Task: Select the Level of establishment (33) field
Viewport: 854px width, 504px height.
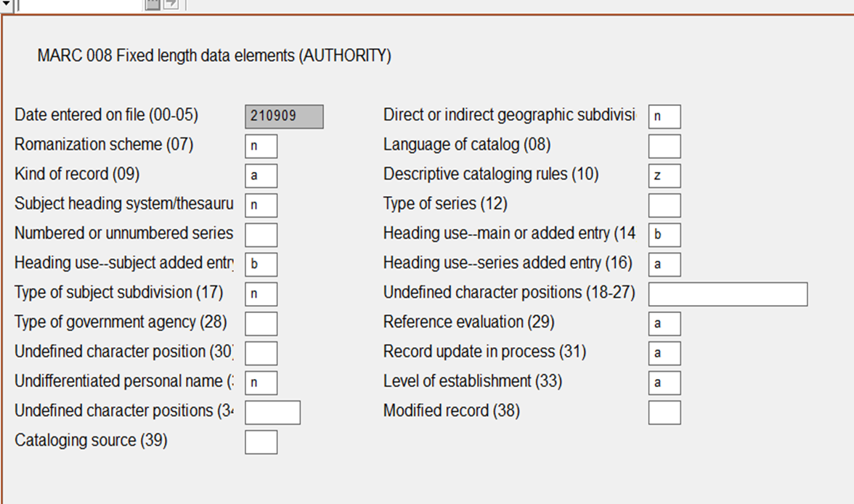Action: click(x=664, y=383)
